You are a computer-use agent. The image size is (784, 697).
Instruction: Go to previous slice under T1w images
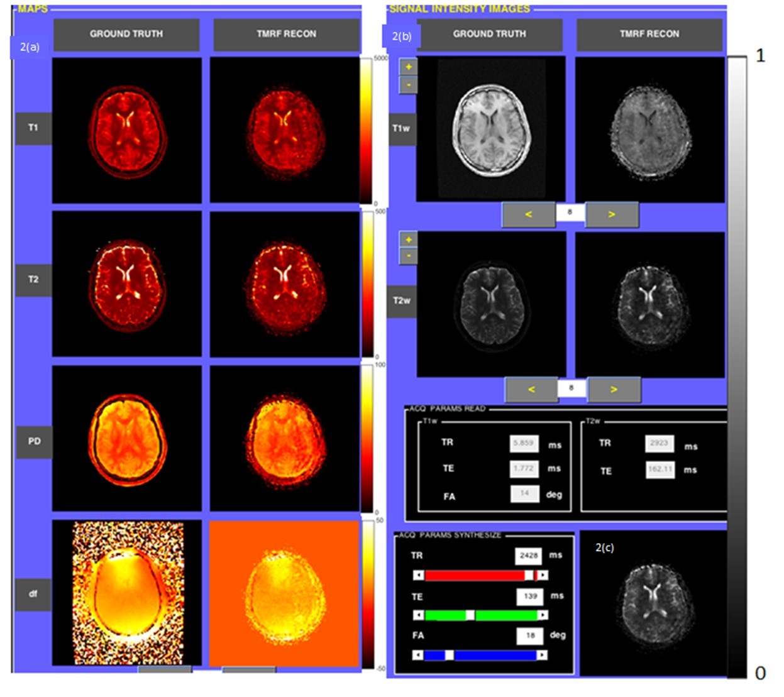click(528, 214)
